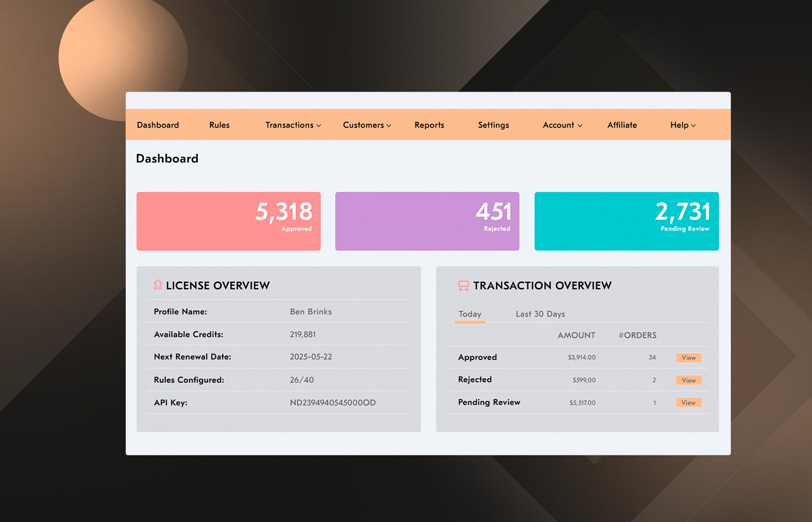Click the Pending Review amount $5,517.00
This screenshot has height=522, width=812.
pos(582,403)
